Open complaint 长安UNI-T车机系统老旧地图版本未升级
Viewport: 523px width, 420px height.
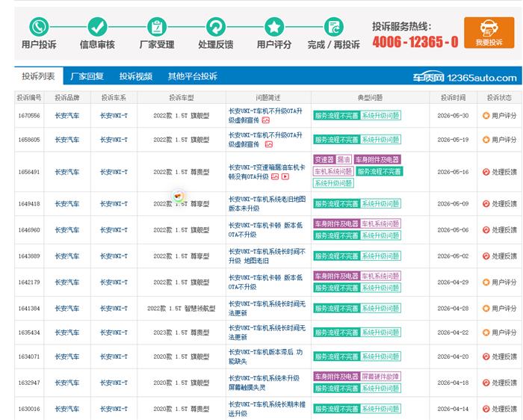tap(267, 203)
